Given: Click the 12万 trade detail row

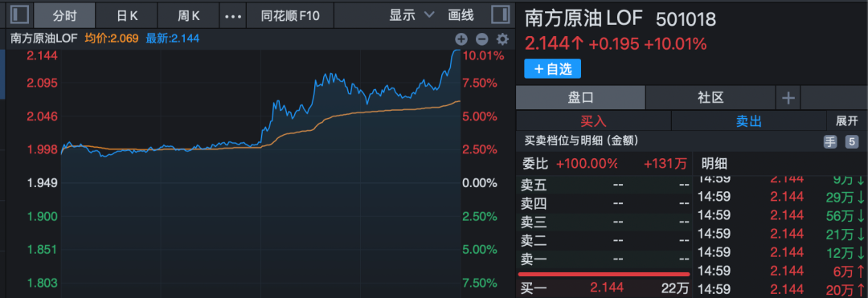Looking at the screenshot, I should pyautogui.click(x=780, y=252).
